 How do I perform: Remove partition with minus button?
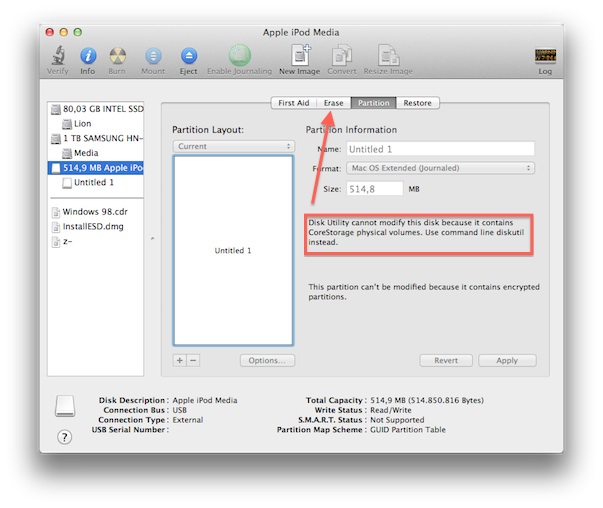(193, 361)
